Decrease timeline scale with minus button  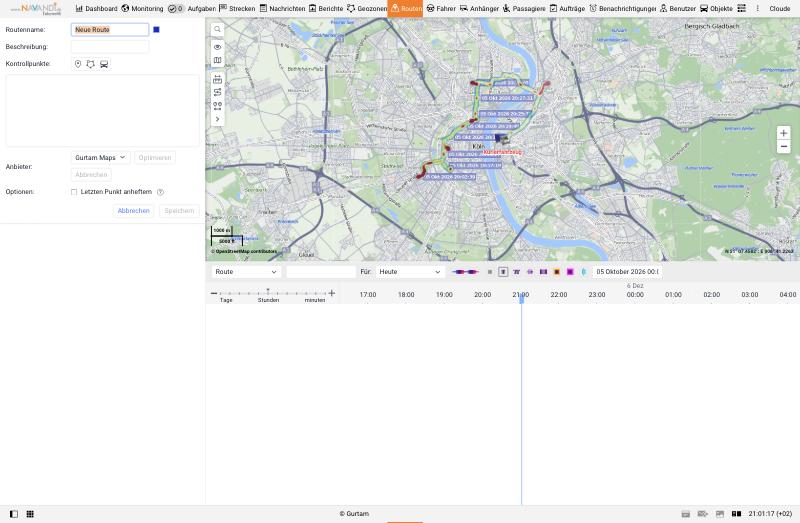214,293
